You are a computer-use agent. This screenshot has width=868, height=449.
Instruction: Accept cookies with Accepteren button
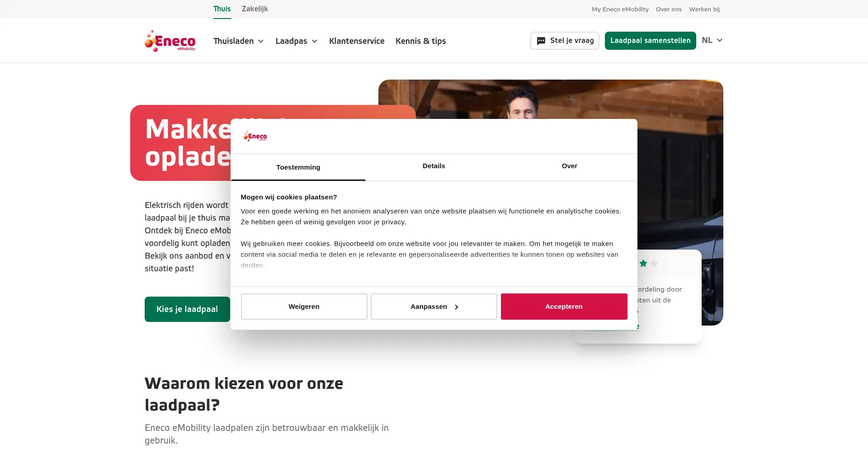(x=564, y=307)
